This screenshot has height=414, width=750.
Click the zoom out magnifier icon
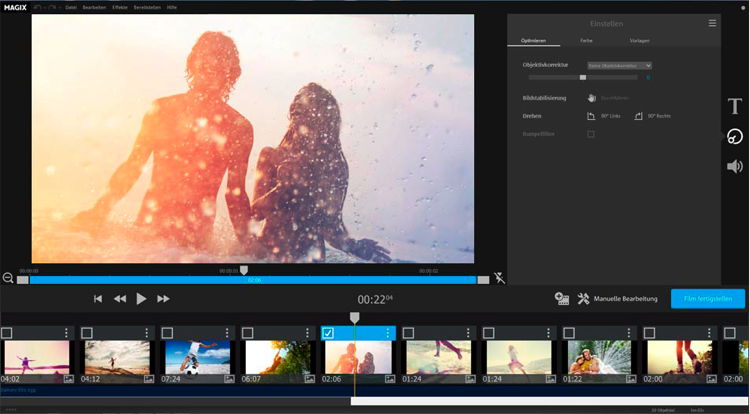8,278
